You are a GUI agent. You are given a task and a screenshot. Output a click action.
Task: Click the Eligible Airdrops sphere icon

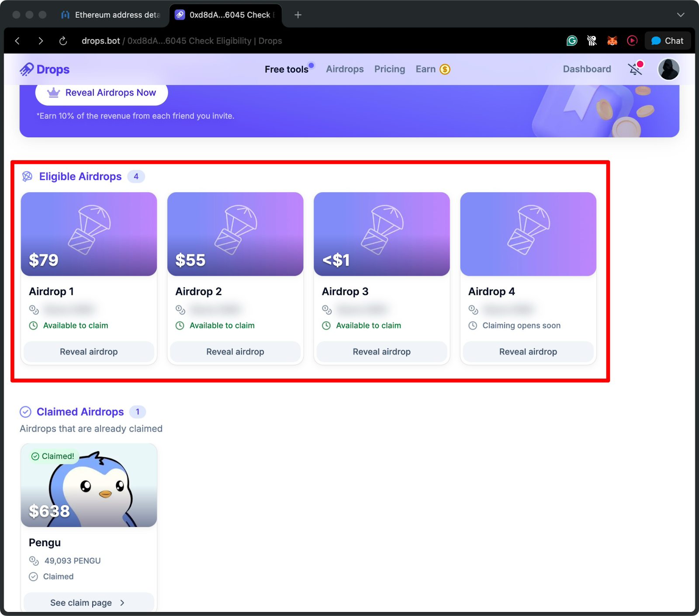(27, 176)
